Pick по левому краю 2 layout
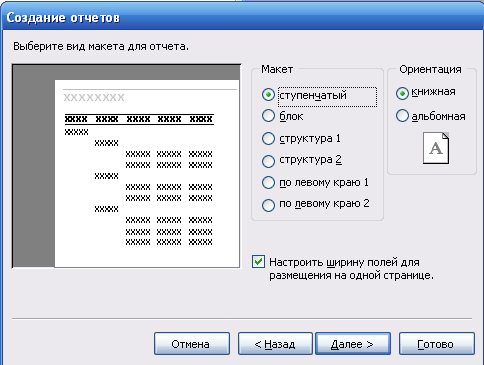This screenshot has height=365, width=484. [x=268, y=205]
